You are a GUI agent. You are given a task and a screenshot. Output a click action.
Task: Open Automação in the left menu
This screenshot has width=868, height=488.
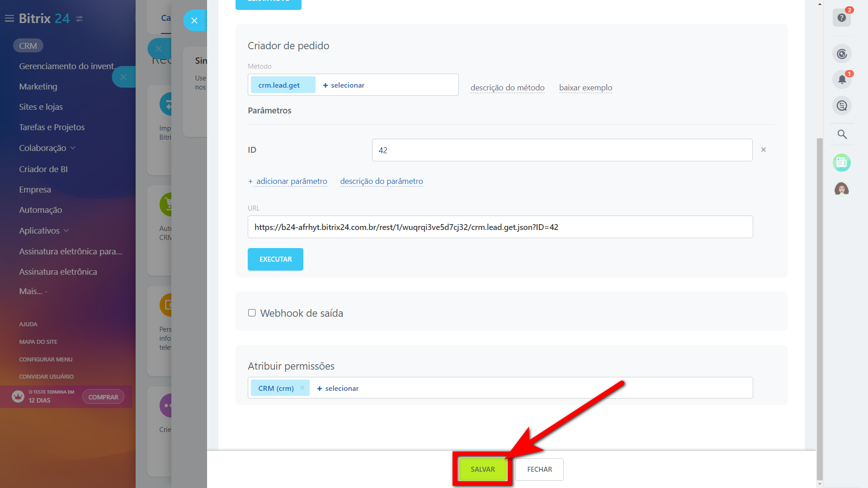(40, 210)
